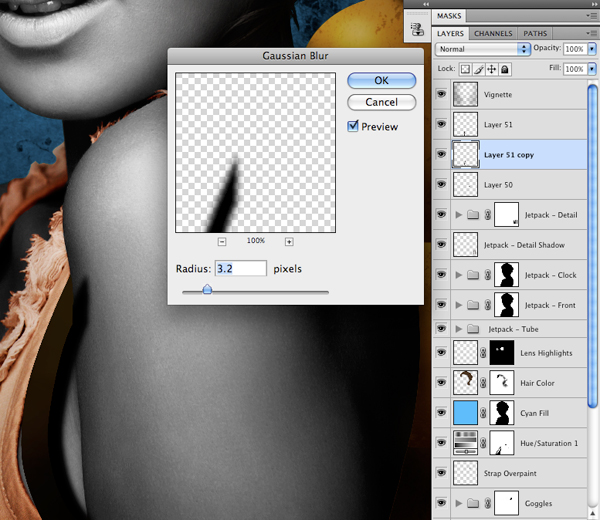This screenshot has height=520, width=600.
Task: Hide Layer 51 copy visibility eye
Action: 441,154
